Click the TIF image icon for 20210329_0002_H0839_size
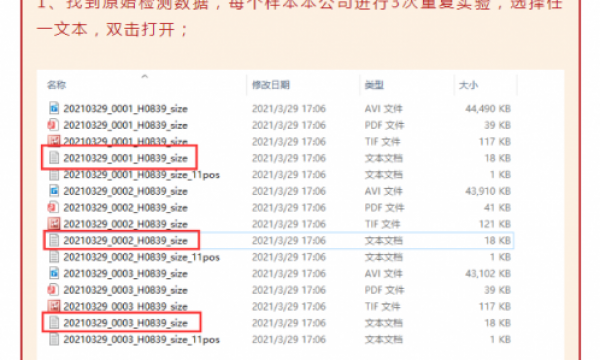Image resolution: width=600 pixels, height=360 pixels. [54, 223]
